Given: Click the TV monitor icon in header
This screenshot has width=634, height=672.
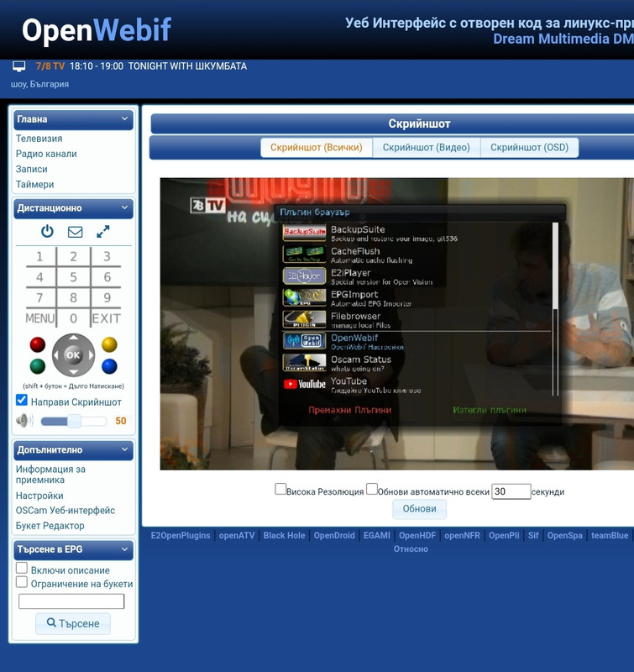Looking at the screenshot, I should pos(18,66).
